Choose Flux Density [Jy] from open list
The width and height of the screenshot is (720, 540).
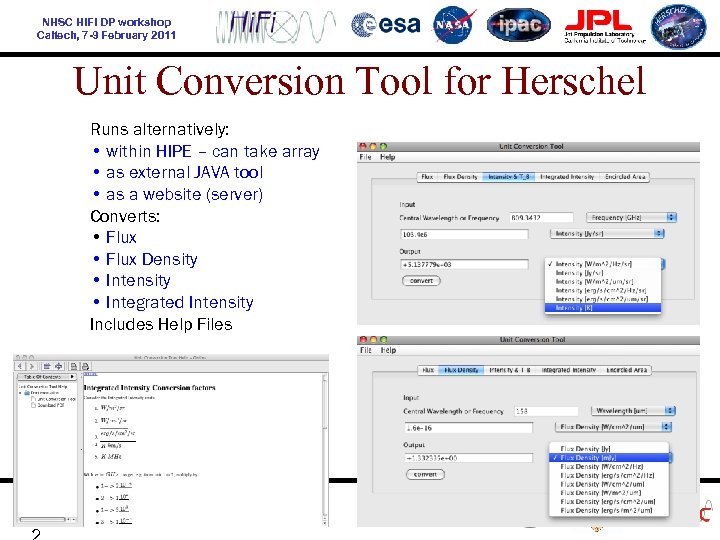609,449
